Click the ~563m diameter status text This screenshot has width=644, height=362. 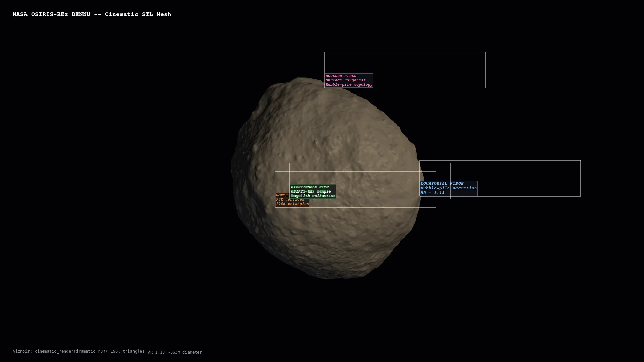[185, 352]
